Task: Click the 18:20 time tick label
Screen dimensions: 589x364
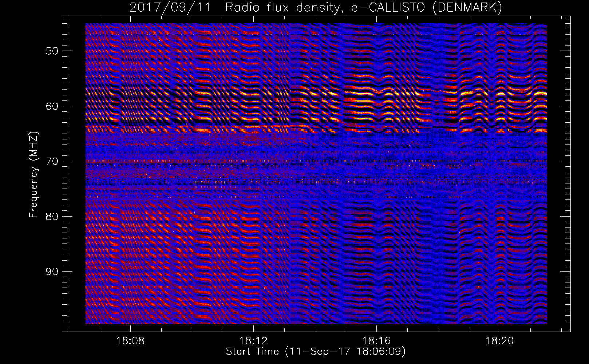Action: (499, 341)
